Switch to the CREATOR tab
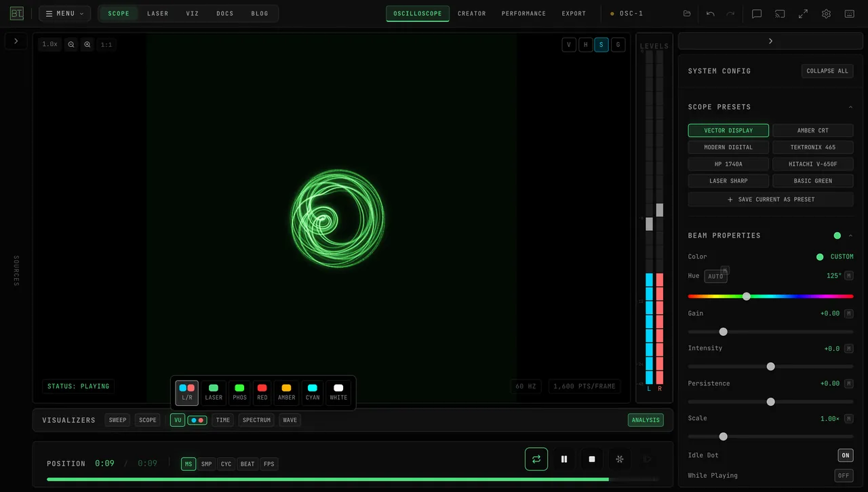Image resolution: width=868 pixels, height=492 pixels. (x=472, y=14)
